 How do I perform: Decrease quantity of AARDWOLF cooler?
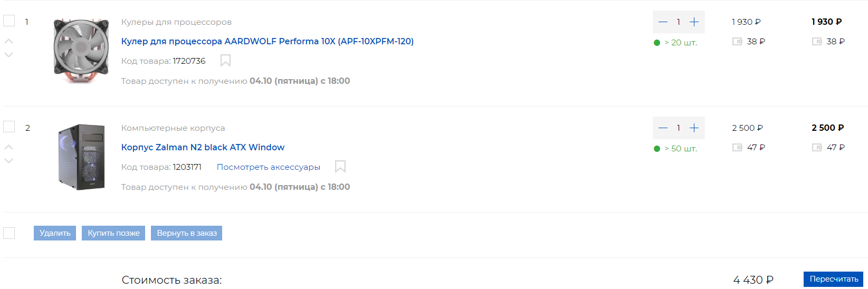(x=663, y=22)
